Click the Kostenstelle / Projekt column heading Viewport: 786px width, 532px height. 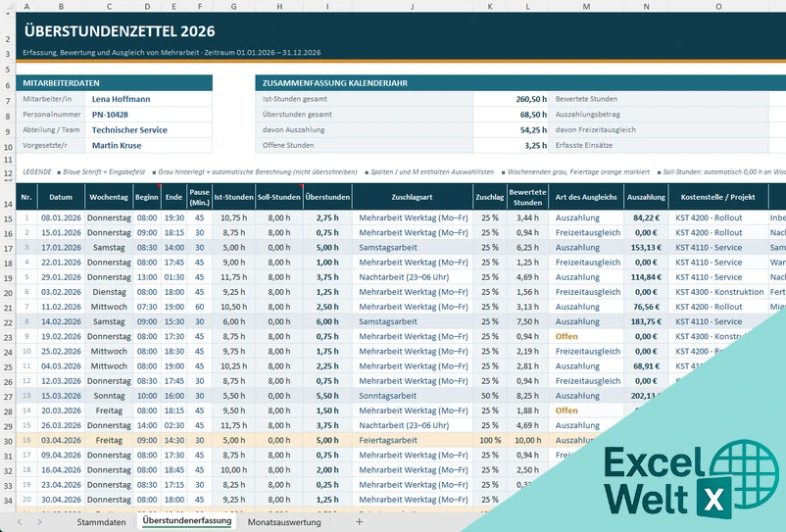pos(718,197)
